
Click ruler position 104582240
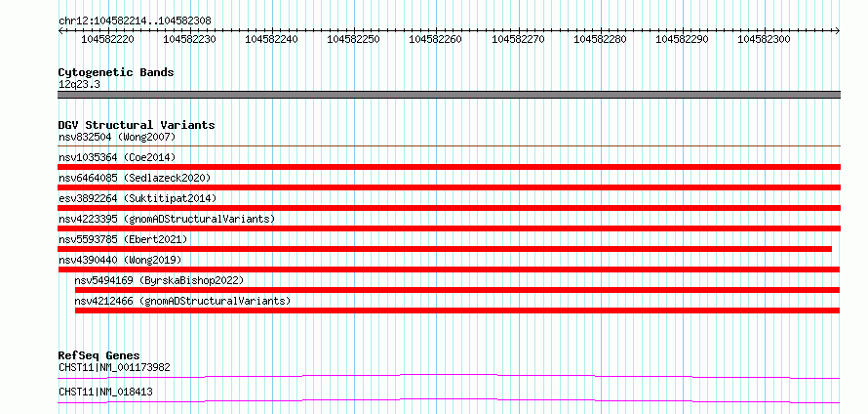[271, 39]
